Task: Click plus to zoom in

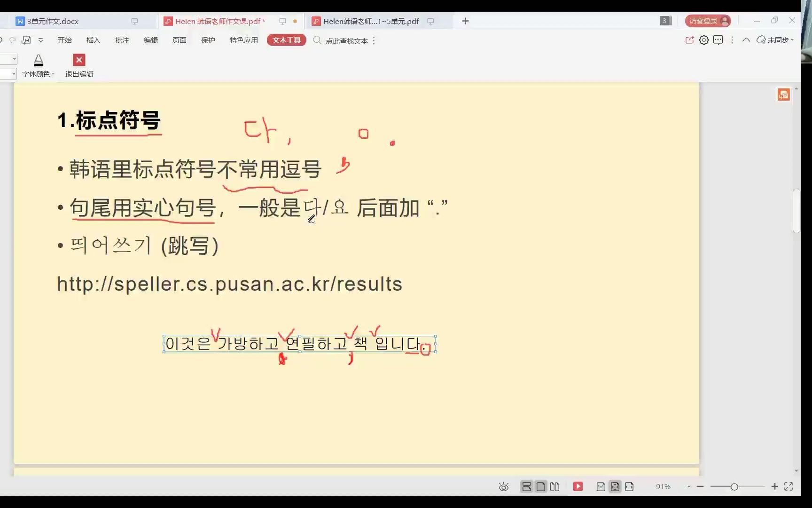Action: [x=775, y=487]
